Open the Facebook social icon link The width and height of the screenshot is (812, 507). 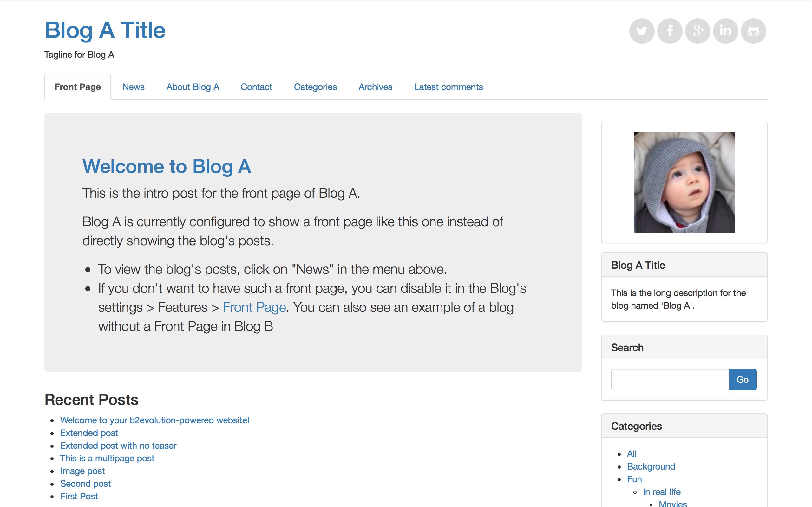click(670, 31)
